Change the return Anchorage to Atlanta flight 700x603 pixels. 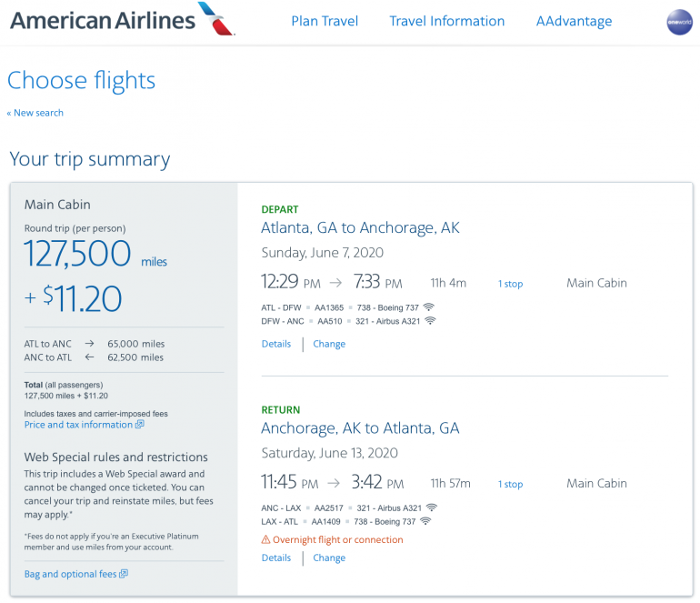(329, 558)
